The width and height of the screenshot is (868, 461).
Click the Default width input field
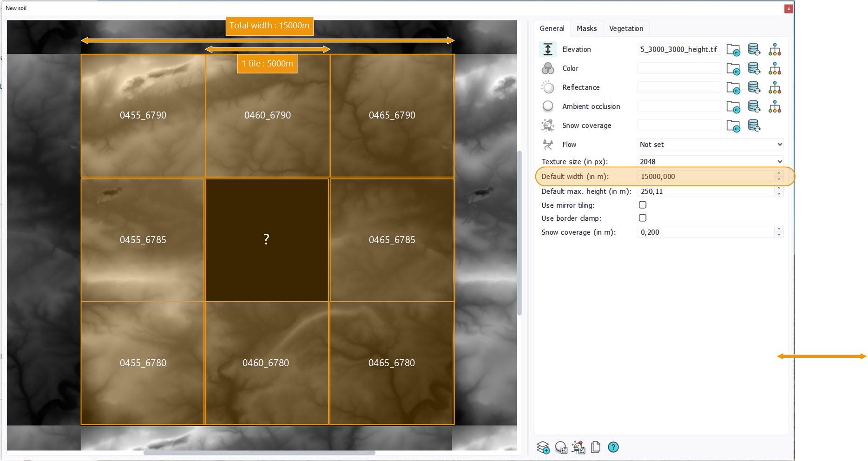705,177
